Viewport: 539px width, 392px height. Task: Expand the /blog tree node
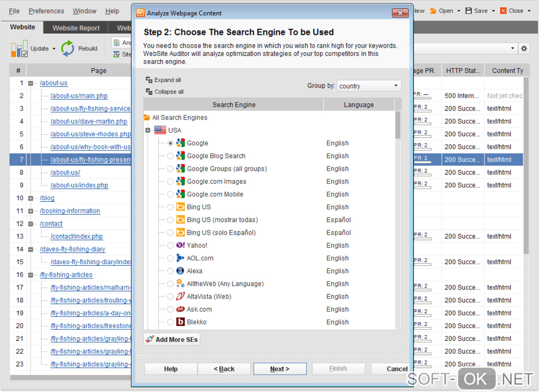tap(31, 198)
